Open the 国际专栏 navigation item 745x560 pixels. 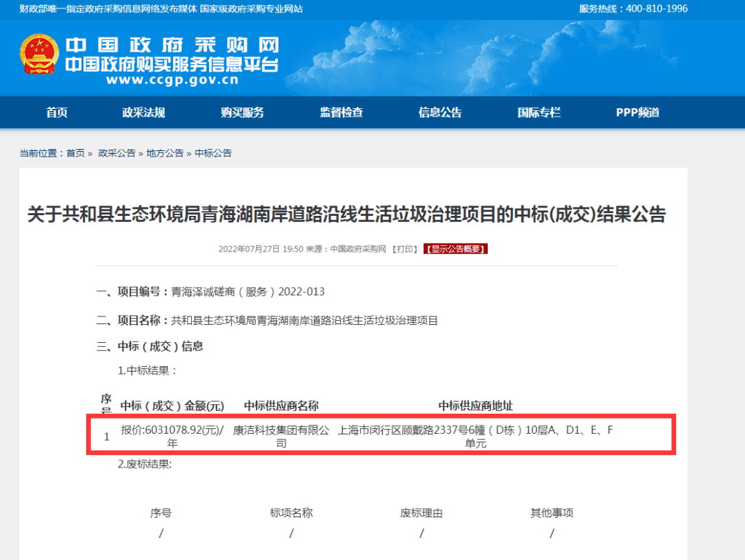539,112
